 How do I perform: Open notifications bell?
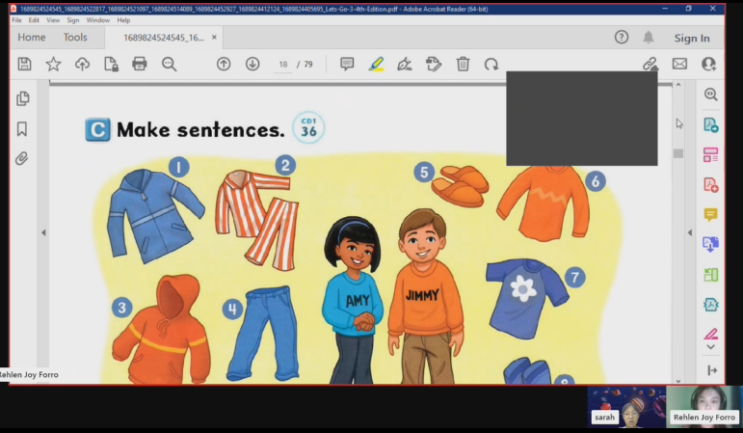click(648, 37)
